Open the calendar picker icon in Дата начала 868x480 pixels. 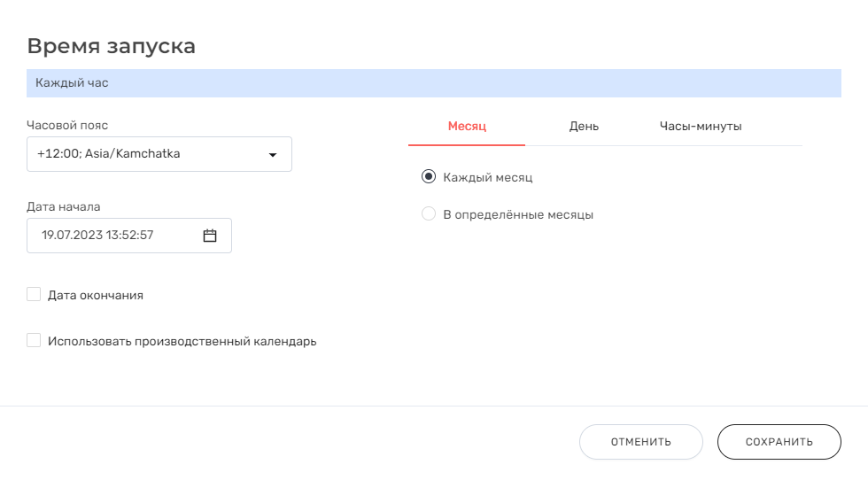click(210, 236)
